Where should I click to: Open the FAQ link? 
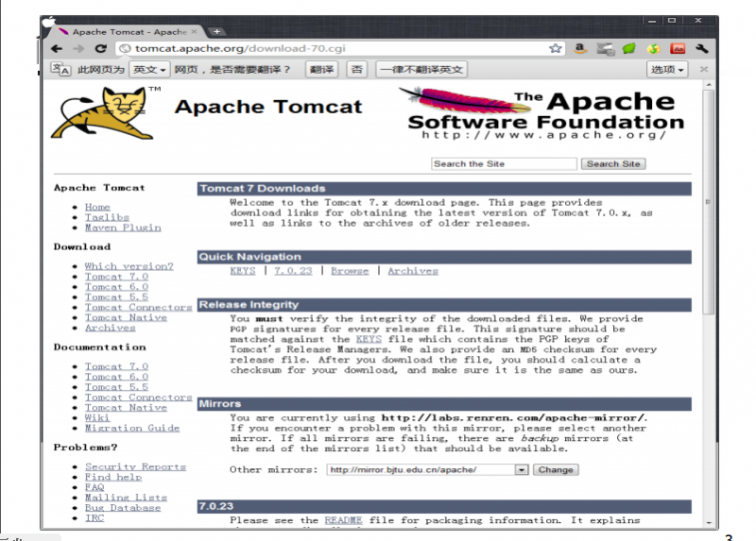click(x=94, y=487)
